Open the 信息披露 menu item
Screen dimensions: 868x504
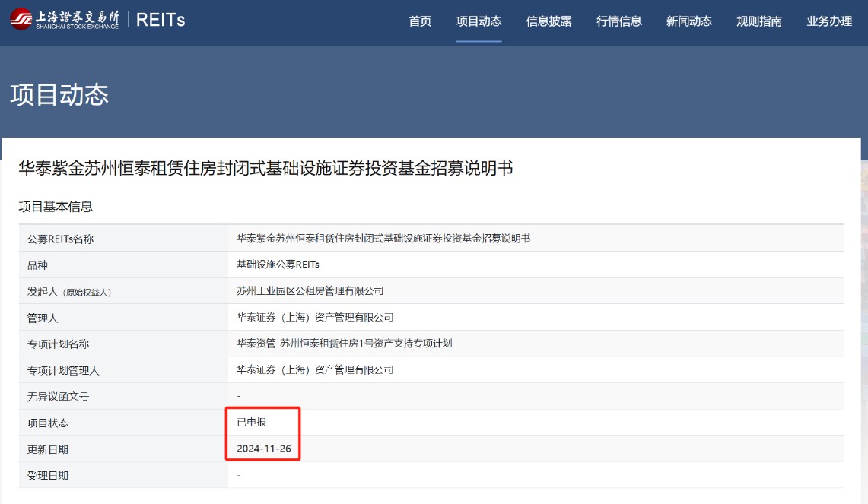click(548, 21)
